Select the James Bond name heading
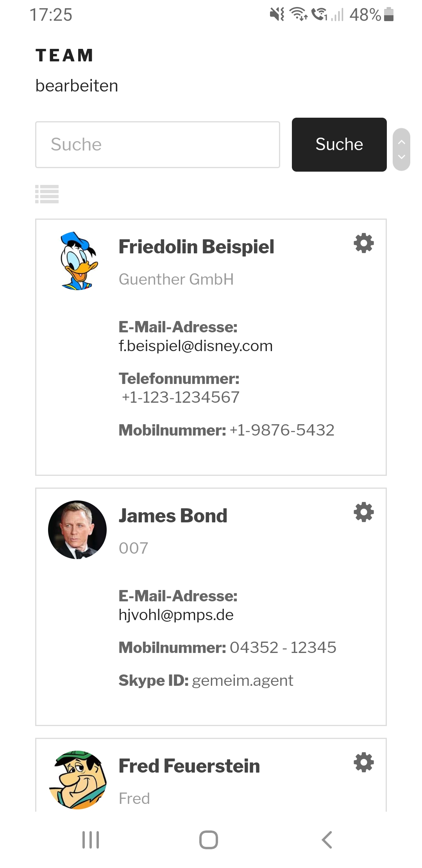422x868 pixels. tap(173, 516)
